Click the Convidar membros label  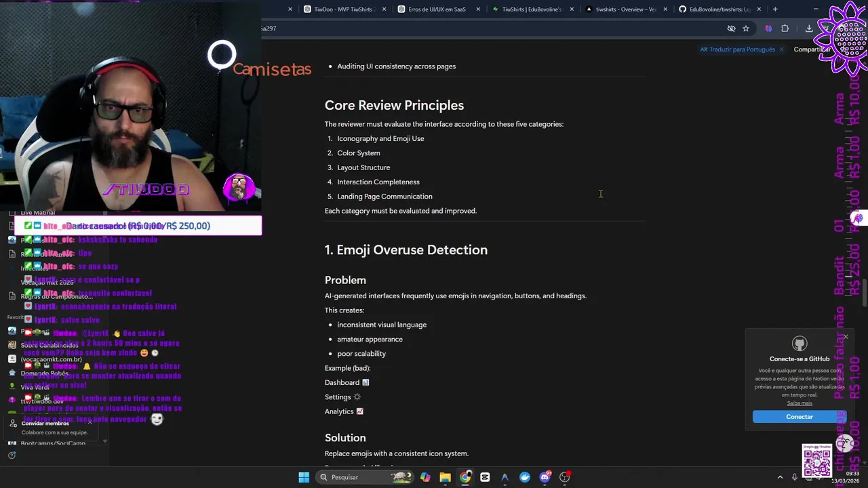[x=45, y=423]
